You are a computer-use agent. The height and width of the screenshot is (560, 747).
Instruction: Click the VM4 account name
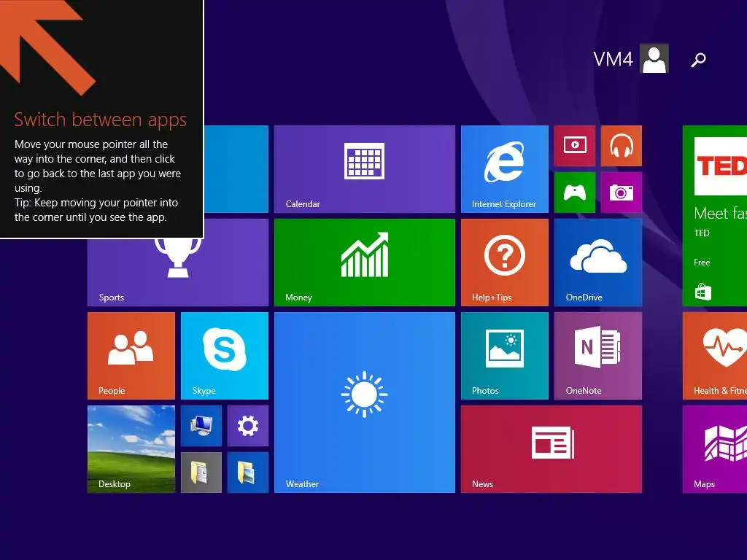pos(613,60)
